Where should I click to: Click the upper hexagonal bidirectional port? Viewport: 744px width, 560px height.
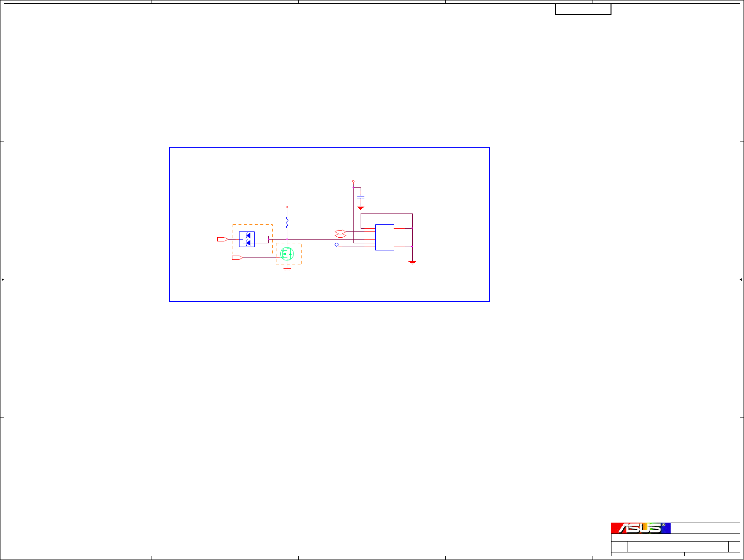340,232
